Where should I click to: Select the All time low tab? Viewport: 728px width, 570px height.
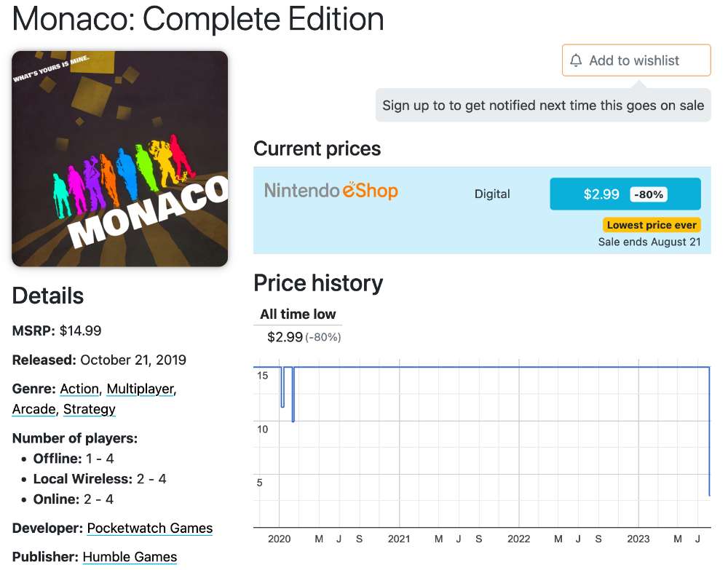[x=298, y=314]
